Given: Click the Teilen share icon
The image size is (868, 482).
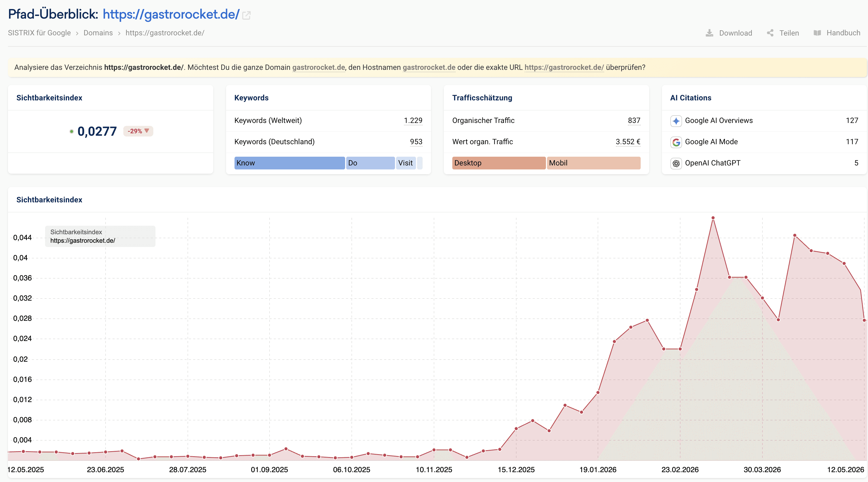Looking at the screenshot, I should pyautogui.click(x=770, y=33).
